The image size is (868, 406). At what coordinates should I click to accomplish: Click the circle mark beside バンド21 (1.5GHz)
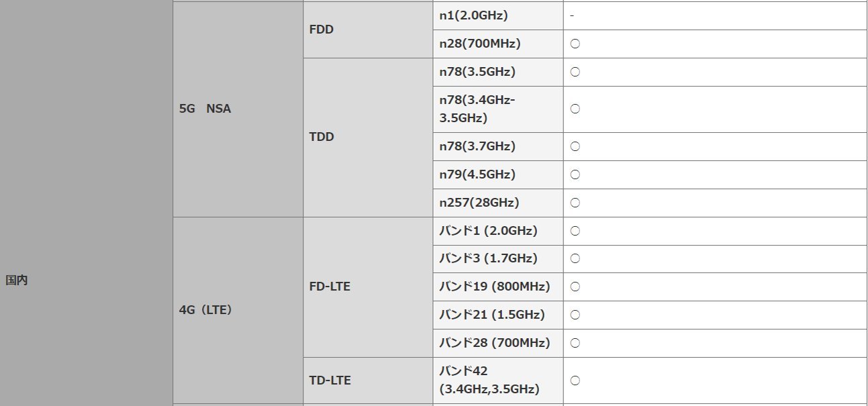(575, 315)
